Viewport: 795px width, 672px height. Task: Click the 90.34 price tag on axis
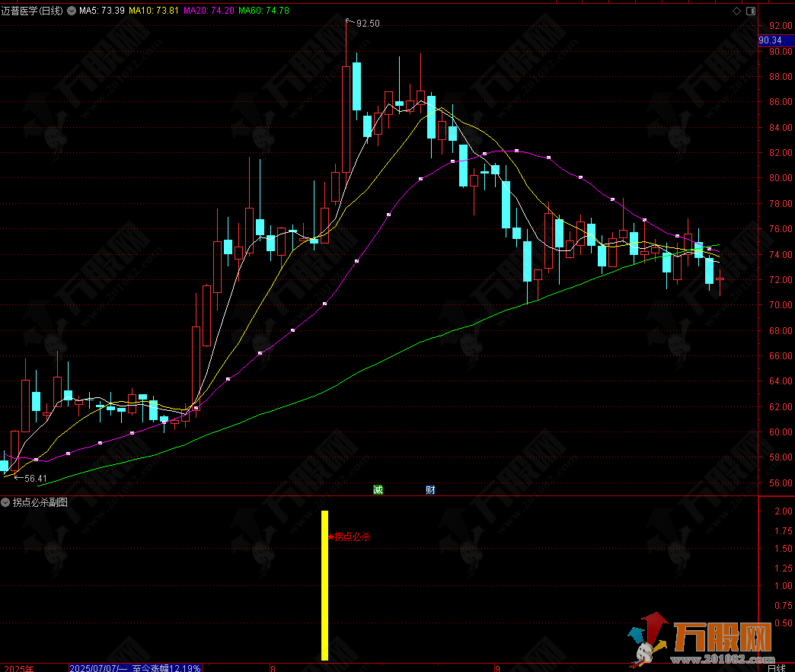pyautogui.click(x=771, y=40)
